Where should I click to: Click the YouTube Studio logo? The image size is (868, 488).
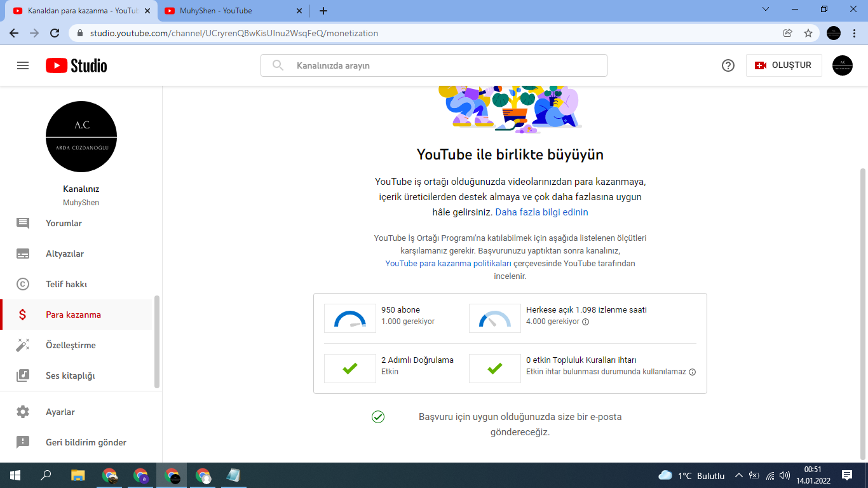tap(76, 65)
